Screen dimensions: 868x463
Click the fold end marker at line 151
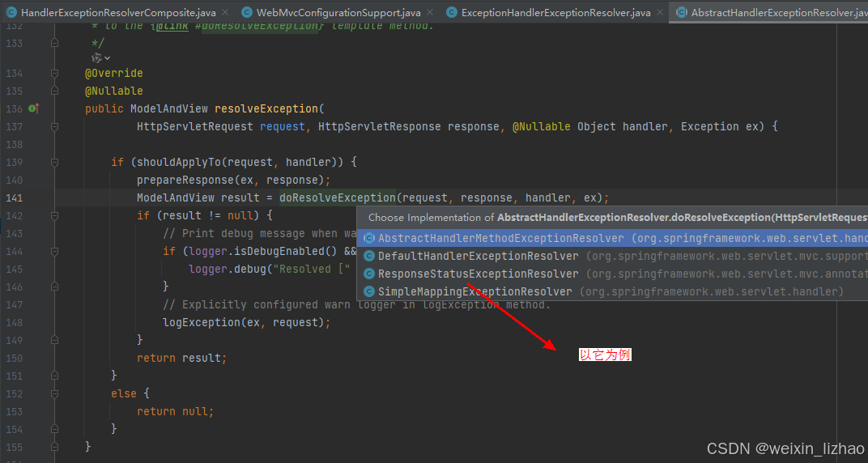54,376
